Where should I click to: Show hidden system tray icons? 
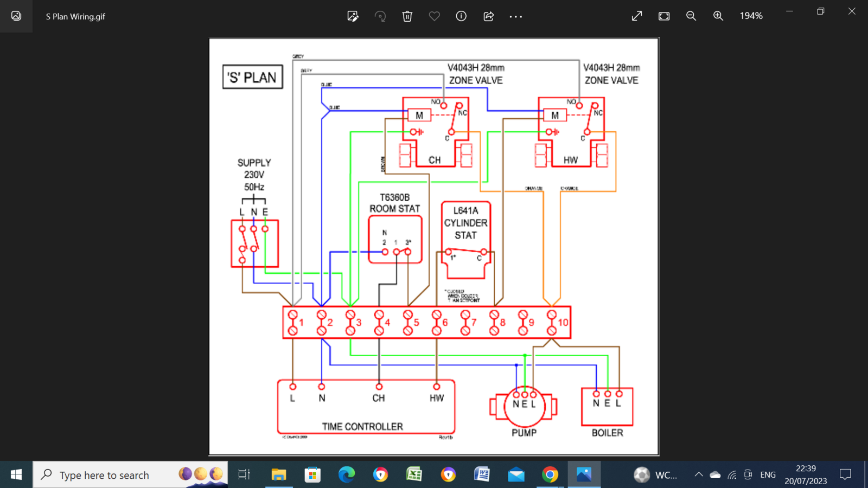point(699,475)
